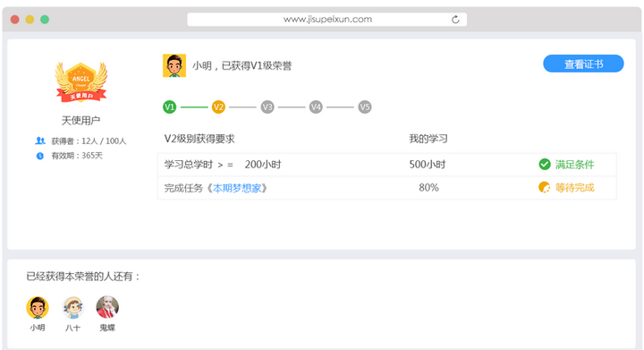The image size is (644, 350).
Task: Click the red window close button
Action: tap(15, 20)
